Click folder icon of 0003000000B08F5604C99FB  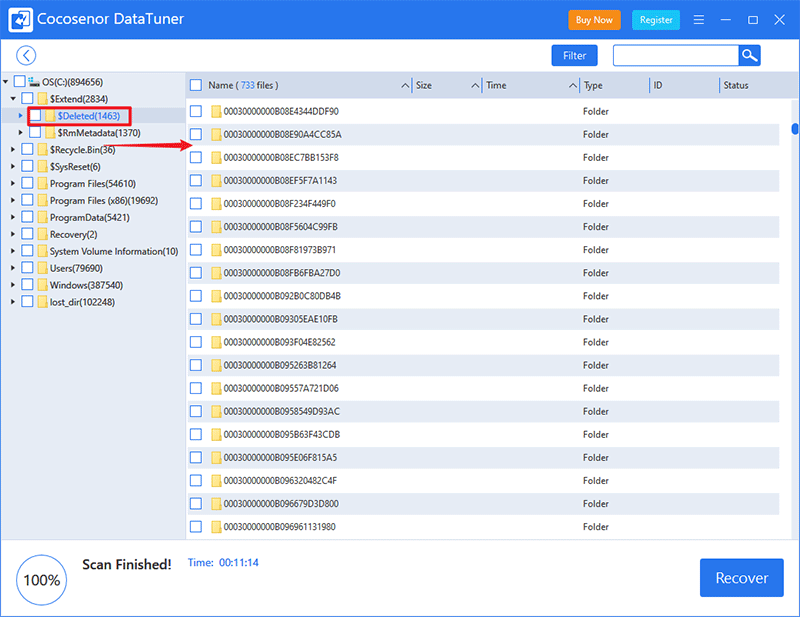pos(216,227)
